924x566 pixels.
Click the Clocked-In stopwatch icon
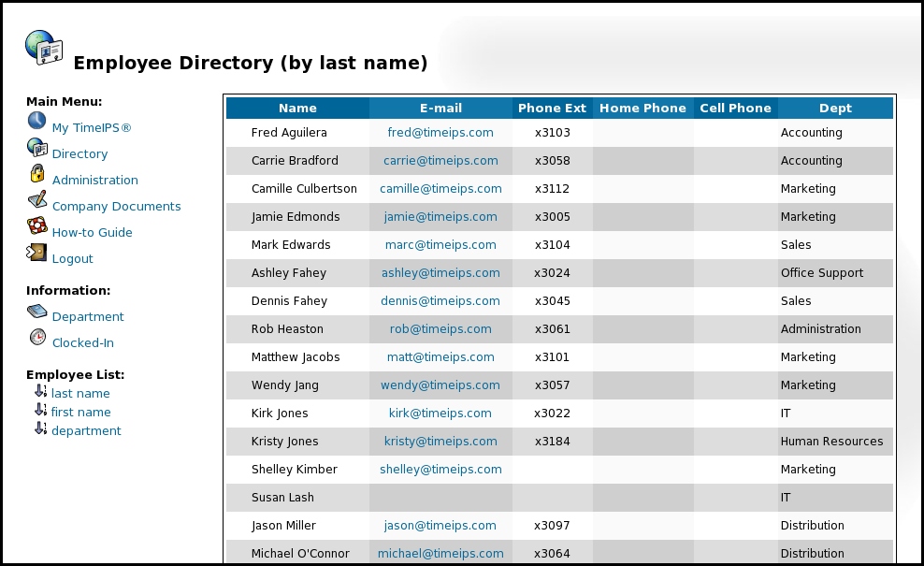click(37, 337)
